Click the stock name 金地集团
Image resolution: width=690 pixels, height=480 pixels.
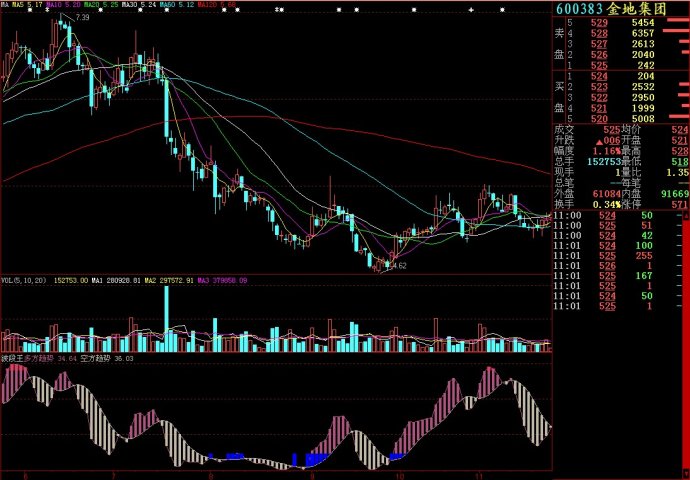(638, 9)
